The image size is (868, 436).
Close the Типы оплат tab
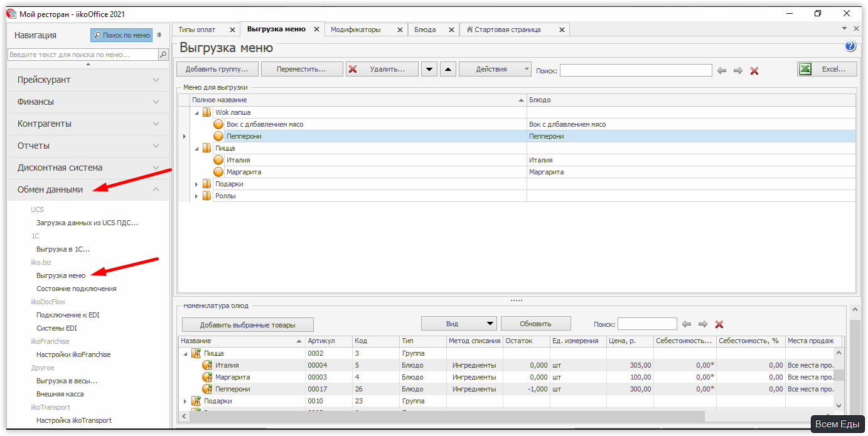(x=232, y=29)
